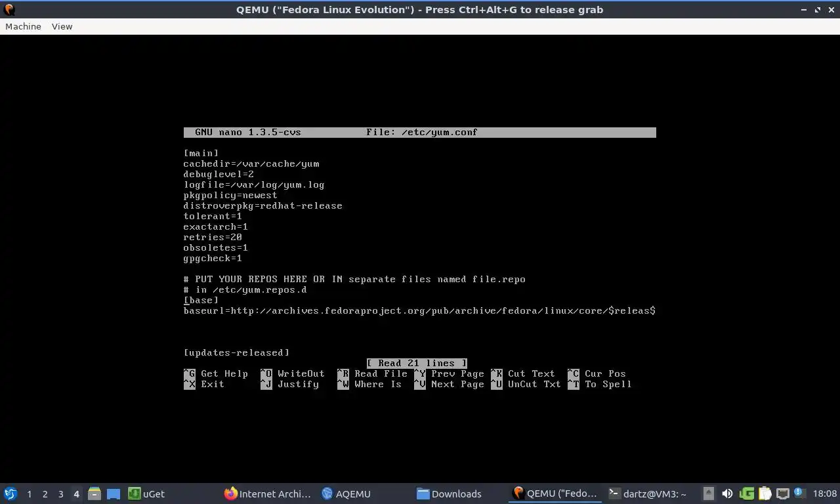The height and width of the screenshot is (504, 840).
Task: Open the Machine menu
Action: click(23, 26)
